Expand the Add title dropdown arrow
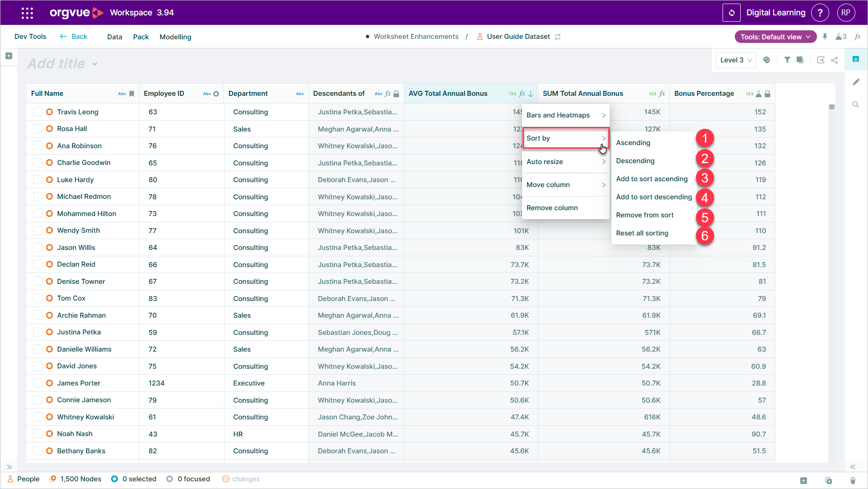Image resolution: width=868 pixels, height=489 pixels. [x=94, y=64]
